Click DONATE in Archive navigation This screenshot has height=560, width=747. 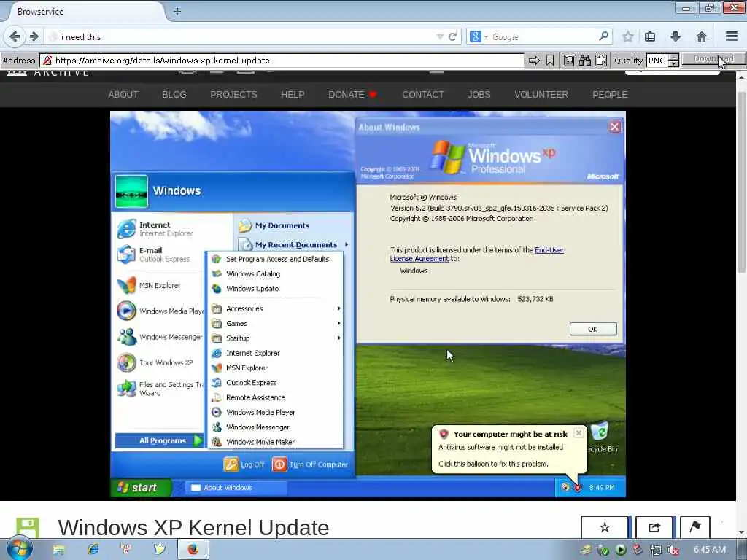pos(352,94)
